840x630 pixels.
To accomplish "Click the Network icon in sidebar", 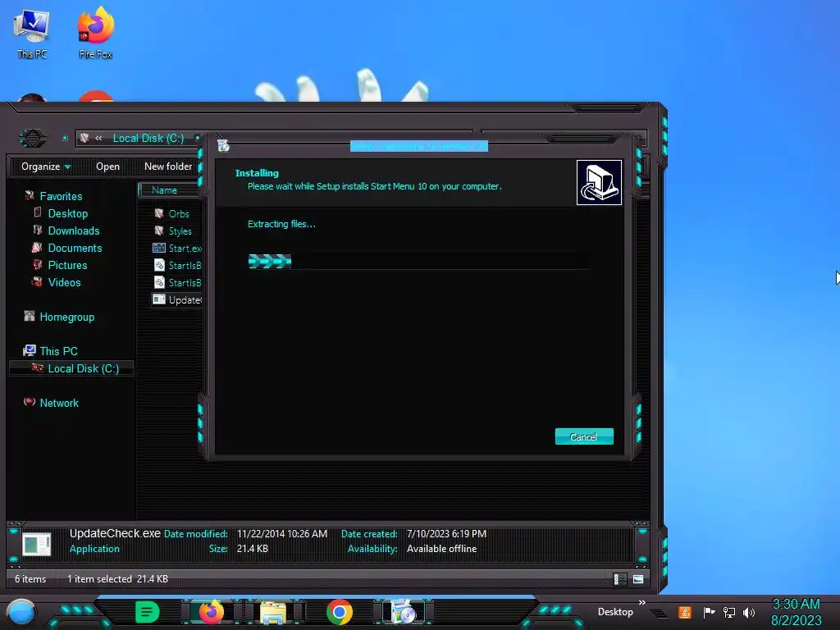I will (x=30, y=402).
